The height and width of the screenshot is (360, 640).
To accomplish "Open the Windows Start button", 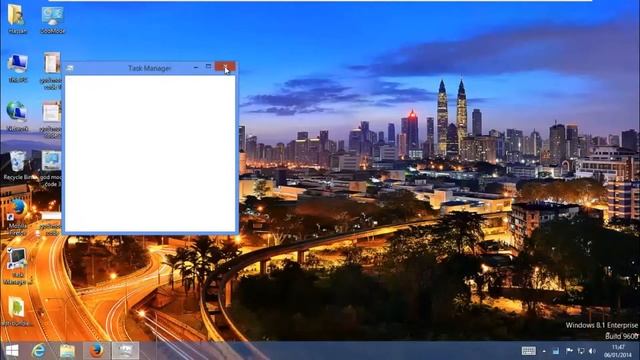I will pos(12,351).
